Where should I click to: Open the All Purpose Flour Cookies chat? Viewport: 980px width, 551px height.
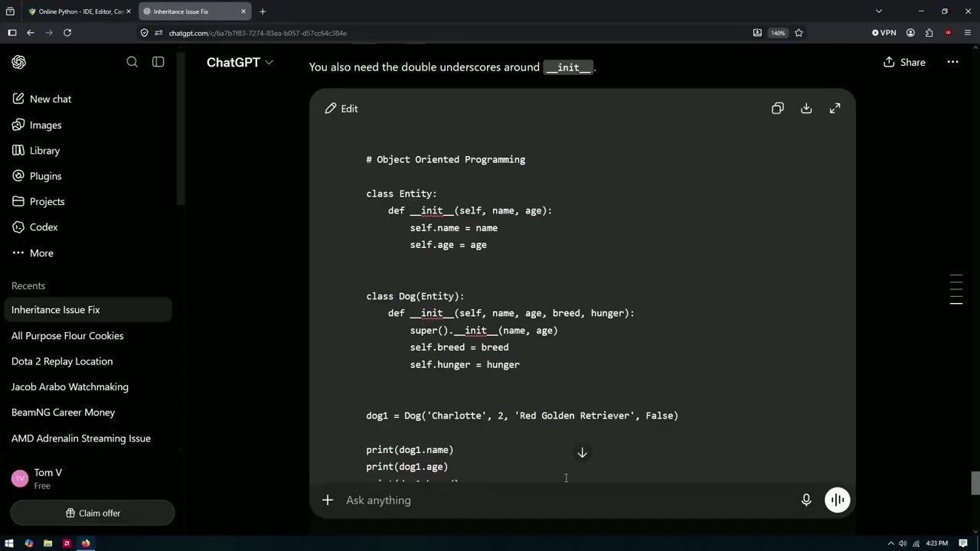(x=88, y=336)
